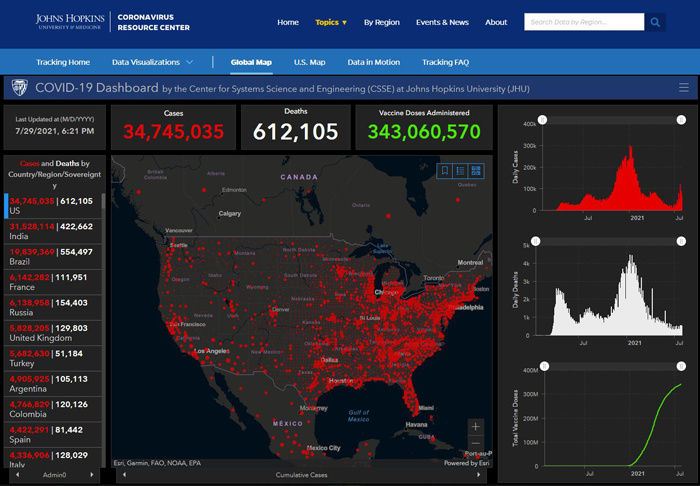Select the France row in country list

click(x=53, y=282)
